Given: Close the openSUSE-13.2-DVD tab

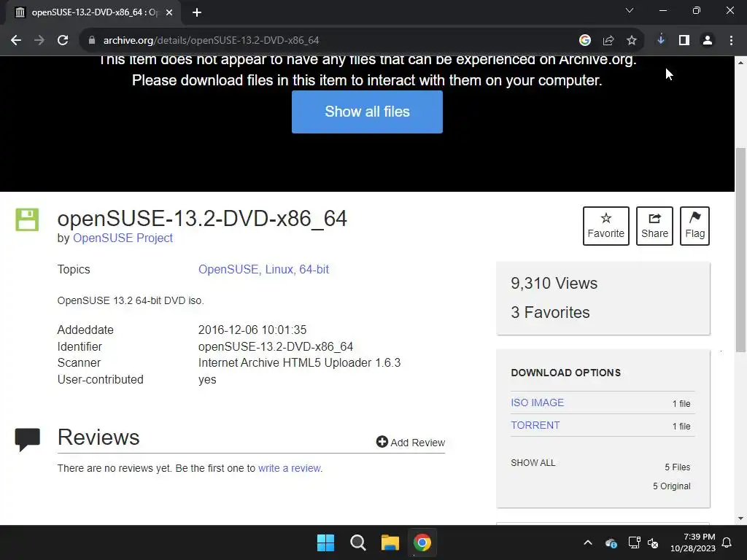Looking at the screenshot, I should click(x=169, y=12).
